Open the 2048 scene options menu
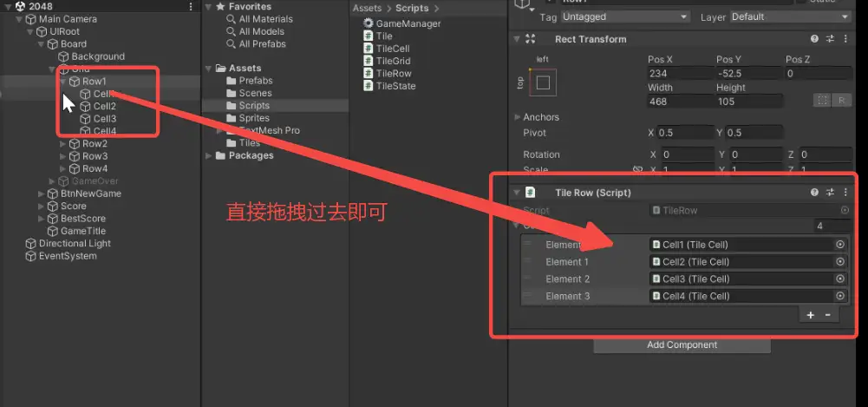This screenshot has height=407, width=868. [x=191, y=7]
